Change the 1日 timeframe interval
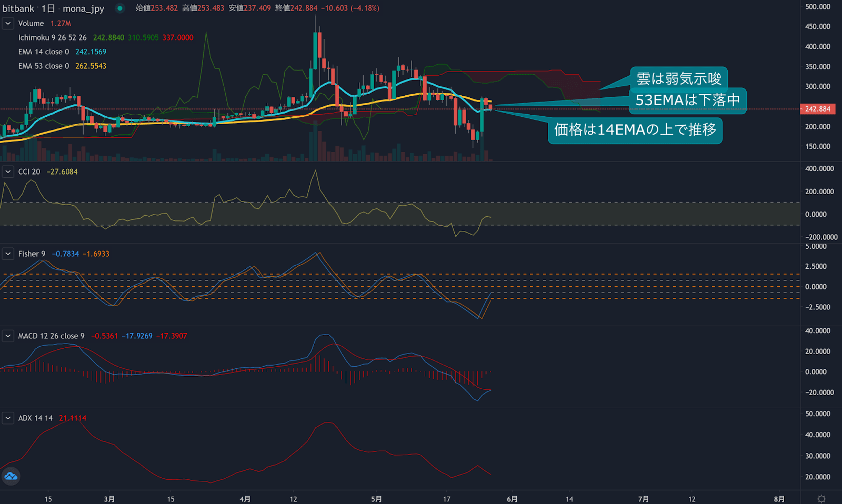The width and height of the screenshot is (842, 504). [48, 8]
